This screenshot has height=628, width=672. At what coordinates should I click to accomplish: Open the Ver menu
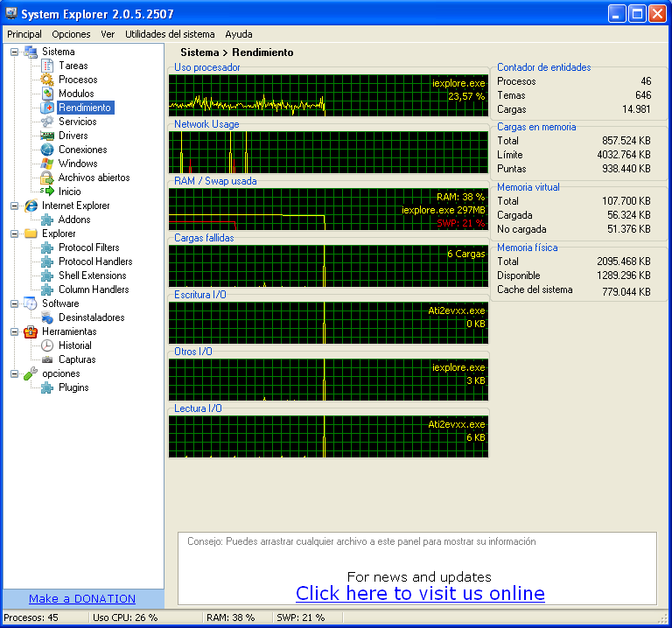[x=108, y=34]
